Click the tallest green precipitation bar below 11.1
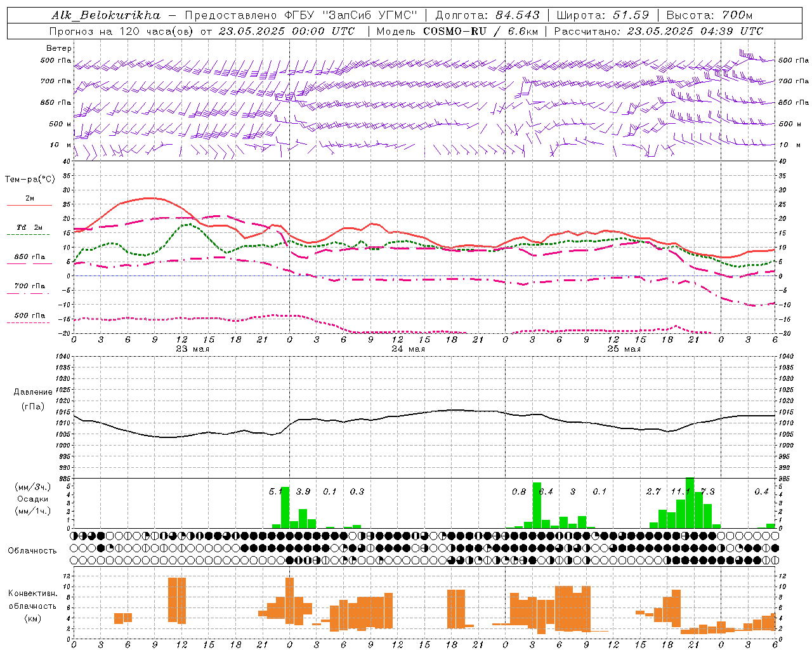The width and height of the screenshot is (812, 650). click(690, 503)
